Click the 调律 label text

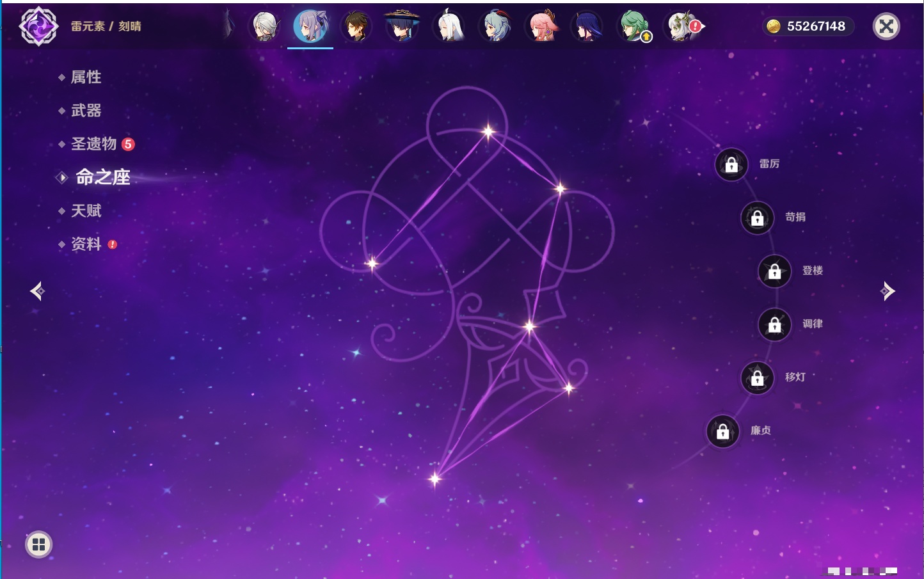(x=813, y=324)
